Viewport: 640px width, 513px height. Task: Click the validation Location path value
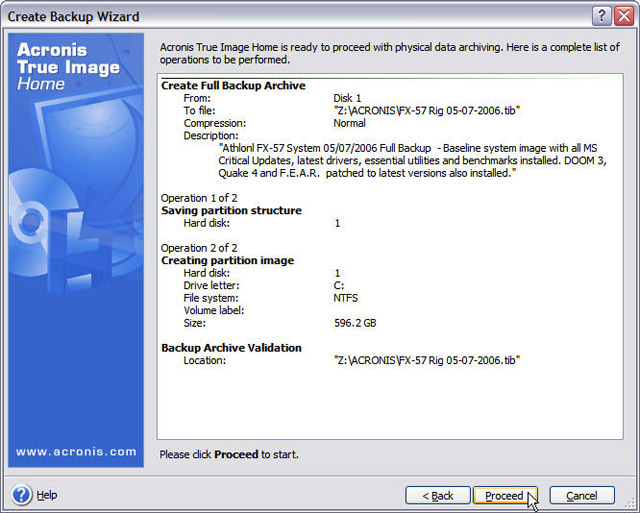click(x=427, y=360)
